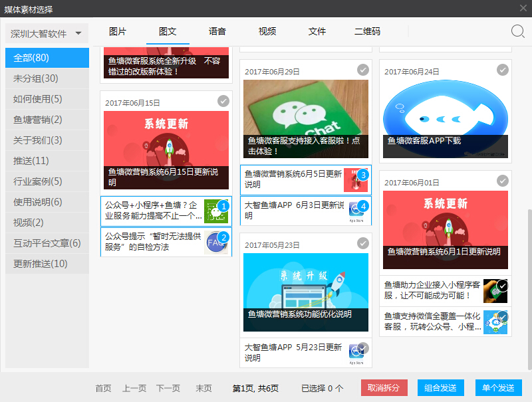Screen dimensions: 532x402
Task: Click the 2017年06月01日 date label
Action: (x=412, y=183)
